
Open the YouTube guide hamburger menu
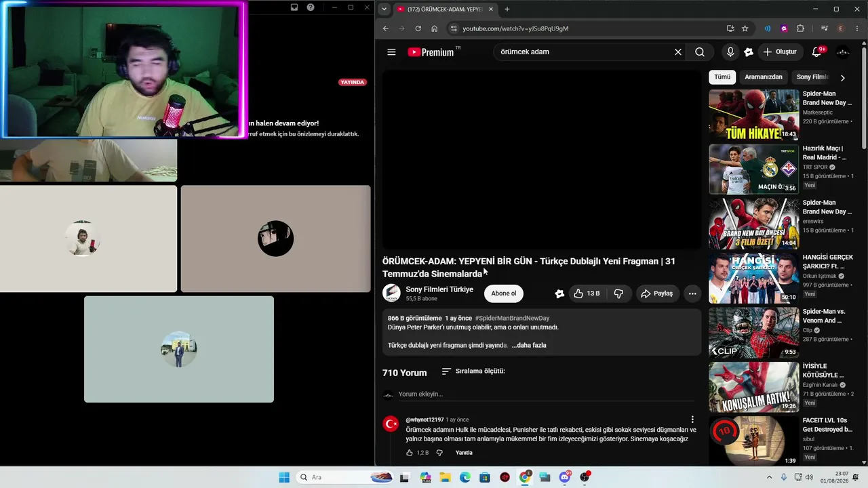coord(391,52)
